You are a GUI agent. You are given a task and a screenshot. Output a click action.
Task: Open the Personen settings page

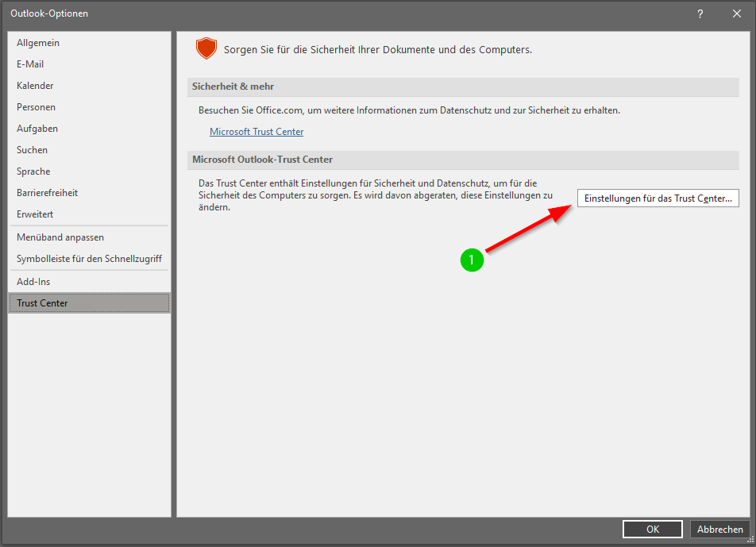[x=36, y=107]
